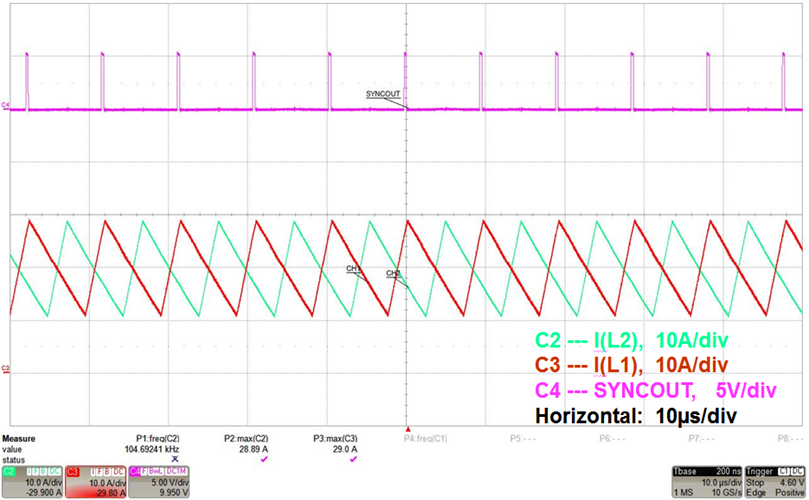The width and height of the screenshot is (809, 500).
Task: Click the C4 ground level indicator on left edge
Action: 6,105
